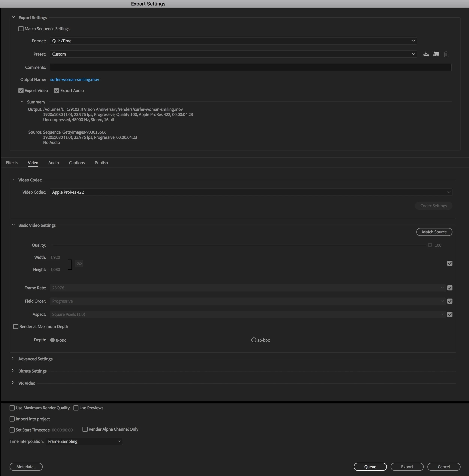
Task: Expand Advanced Settings section
Action: tap(13, 359)
